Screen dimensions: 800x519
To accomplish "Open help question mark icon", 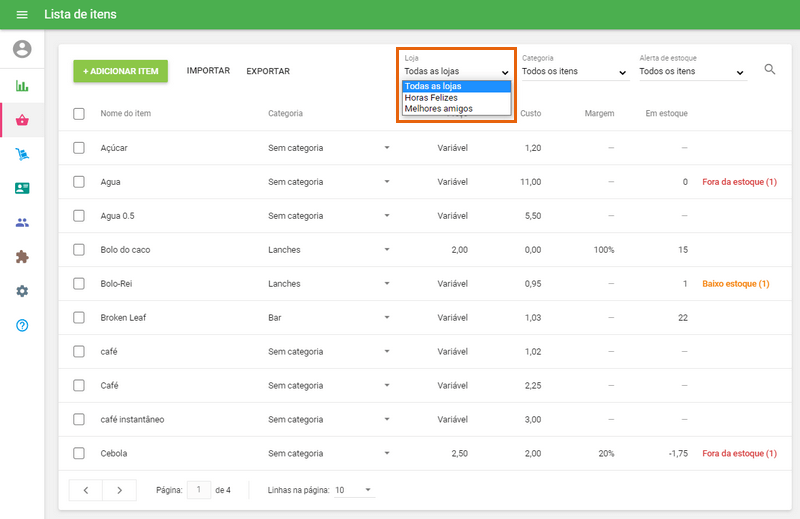I will point(22,325).
